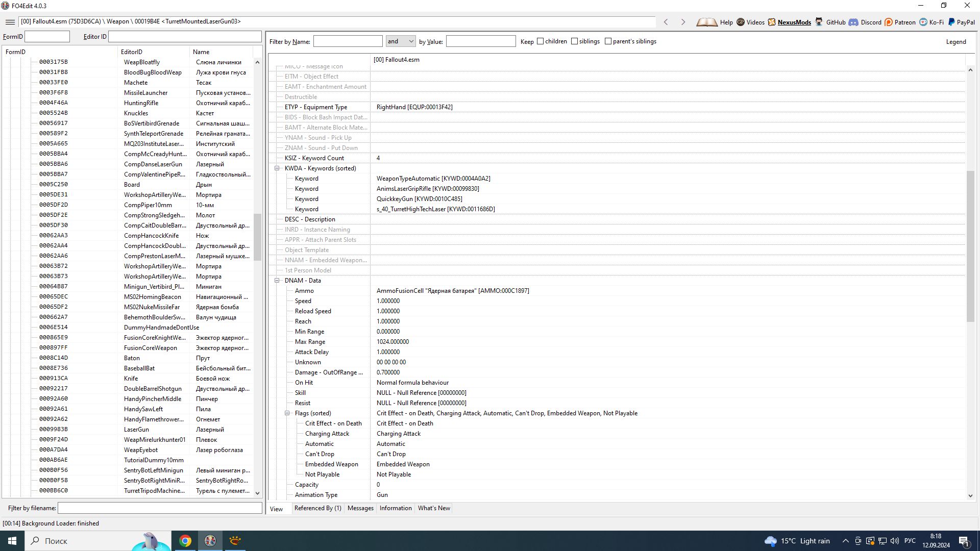The height and width of the screenshot is (551, 980).
Task: Switch to the Referenced By tab
Action: coord(317,508)
